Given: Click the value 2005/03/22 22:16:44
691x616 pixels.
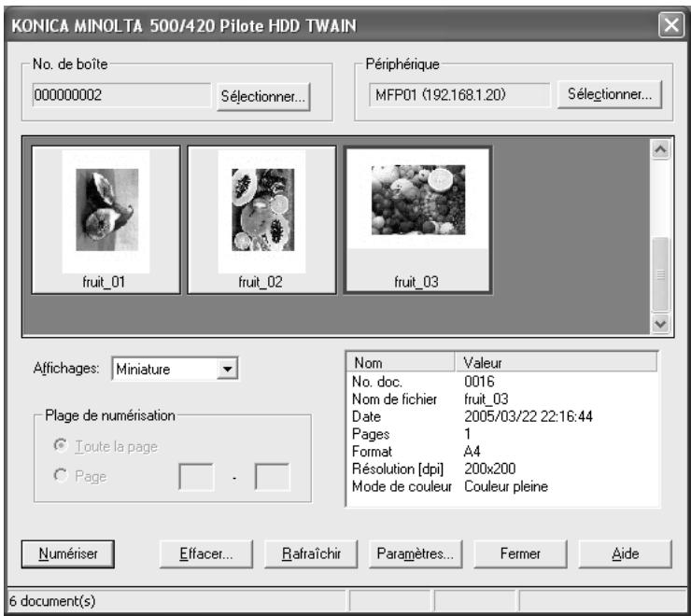Looking at the screenshot, I should (529, 416).
